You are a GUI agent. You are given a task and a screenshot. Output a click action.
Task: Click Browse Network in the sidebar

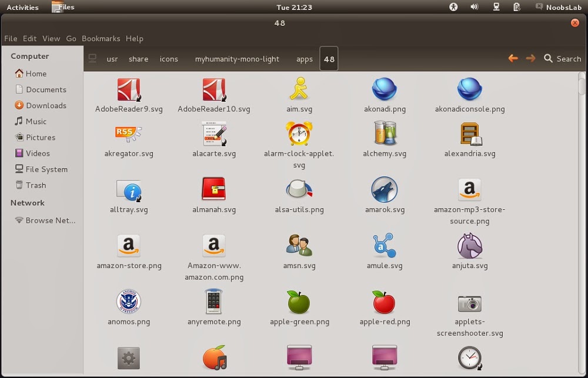[x=45, y=220]
